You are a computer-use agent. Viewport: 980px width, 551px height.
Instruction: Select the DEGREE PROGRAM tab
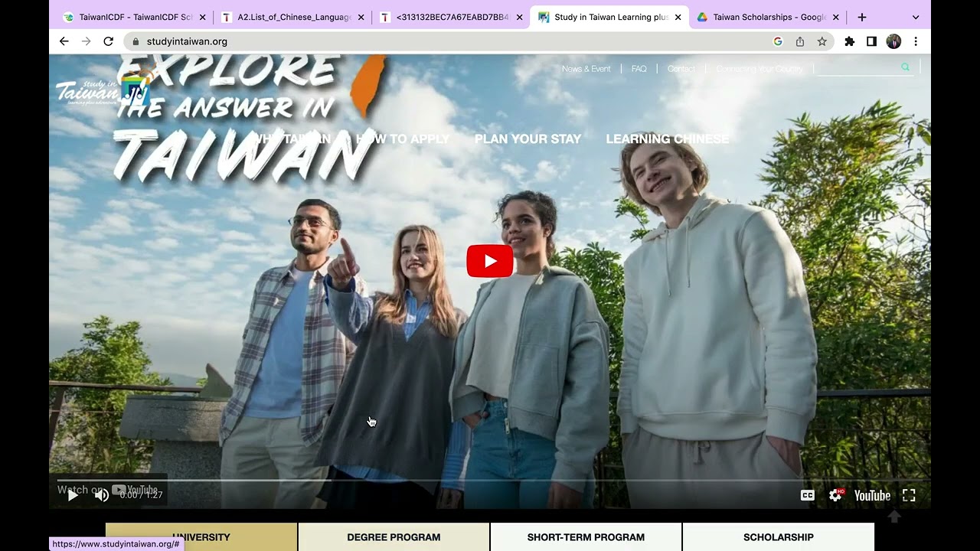point(394,537)
